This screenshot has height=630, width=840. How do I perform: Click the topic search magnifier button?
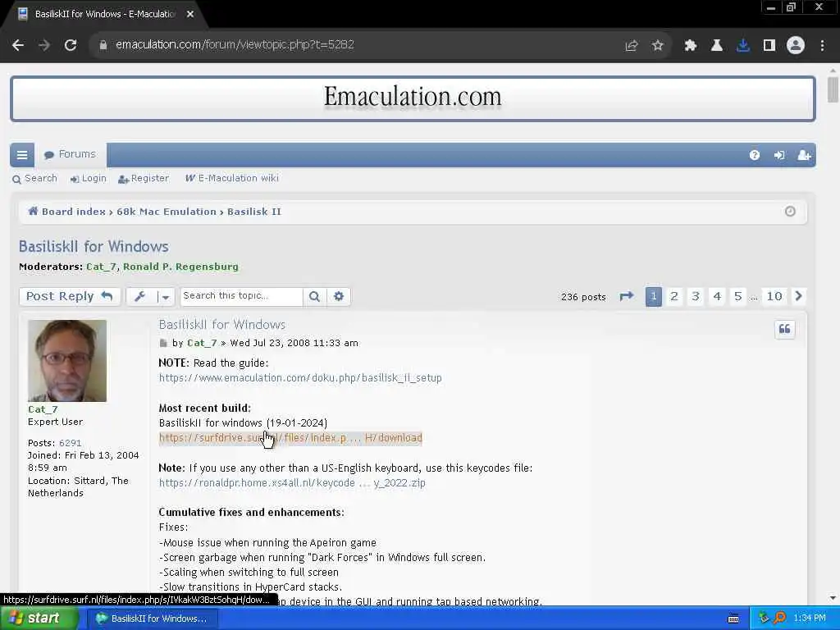(x=314, y=296)
